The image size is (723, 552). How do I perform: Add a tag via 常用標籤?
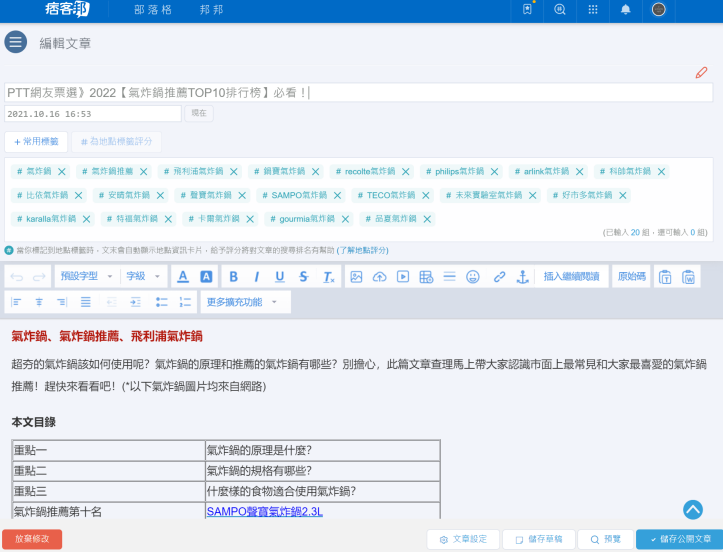tap(36, 142)
